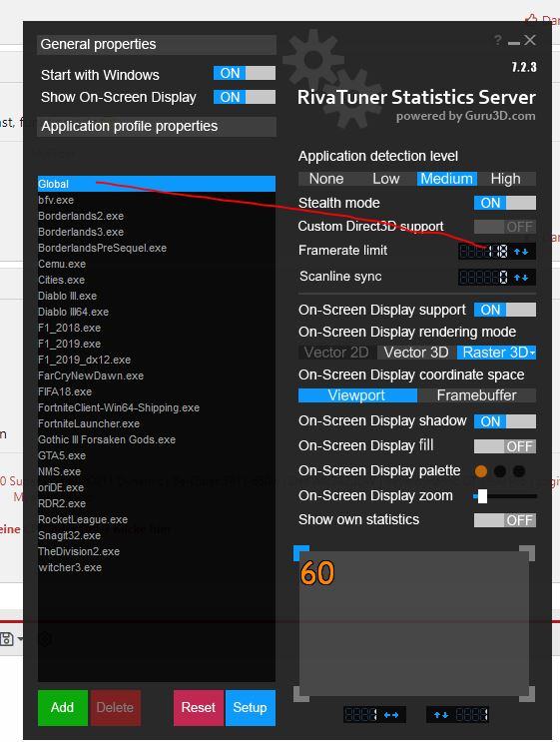560x742 pixels.
Task: Select top-left corner anchor of OSD preview
Action: pyautogui.click(x=300, y=552)
